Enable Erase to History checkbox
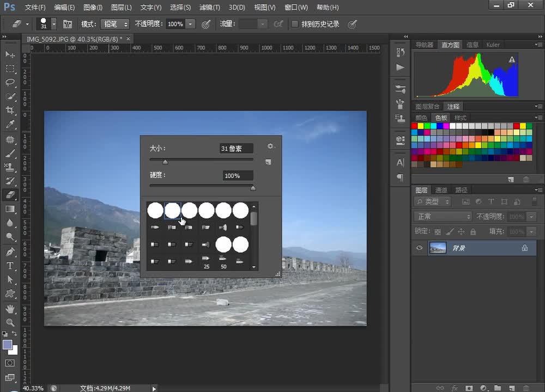Image resolution: width=545 pixels, height=392 pixels. pos(295,24)
